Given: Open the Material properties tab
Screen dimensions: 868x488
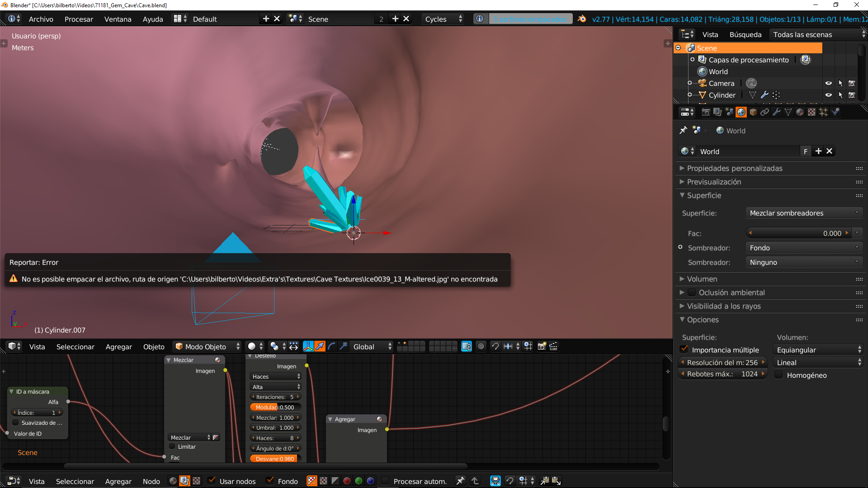Looking at the screenshot, I should 800,112.
